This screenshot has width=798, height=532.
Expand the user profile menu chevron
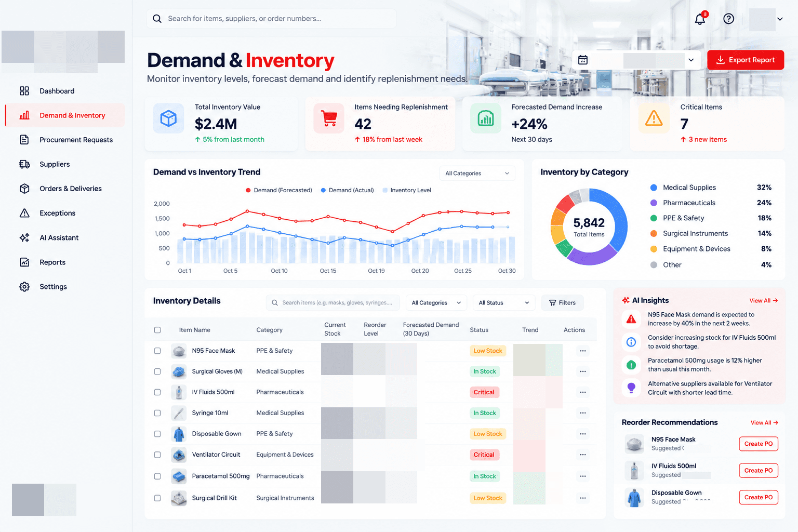(780, 19)
